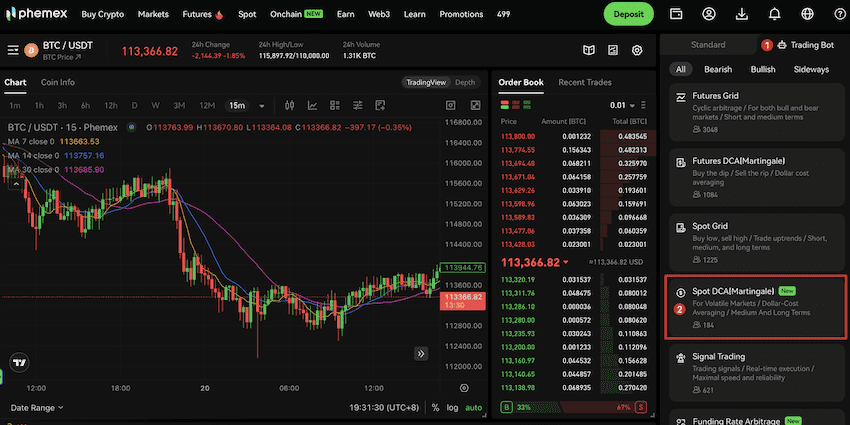Screen dimensions: 850x425
Task: Click the chart drawing tools icon
Action: pos(380,105)
